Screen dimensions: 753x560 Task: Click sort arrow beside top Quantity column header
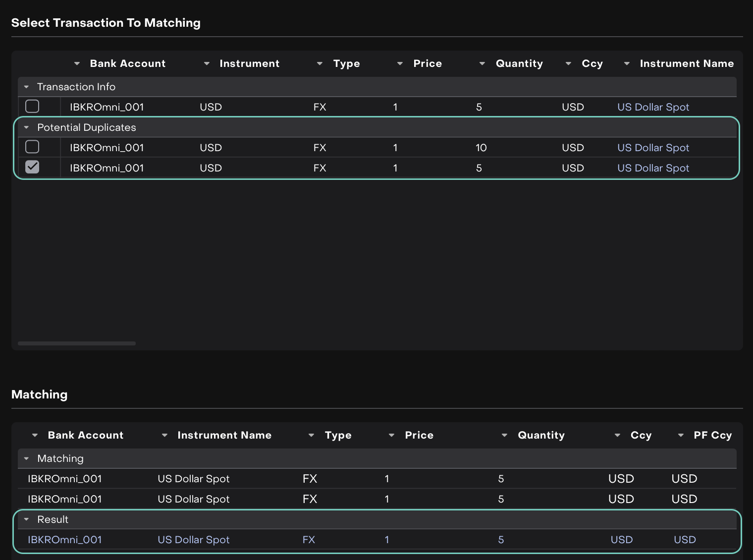482,63
